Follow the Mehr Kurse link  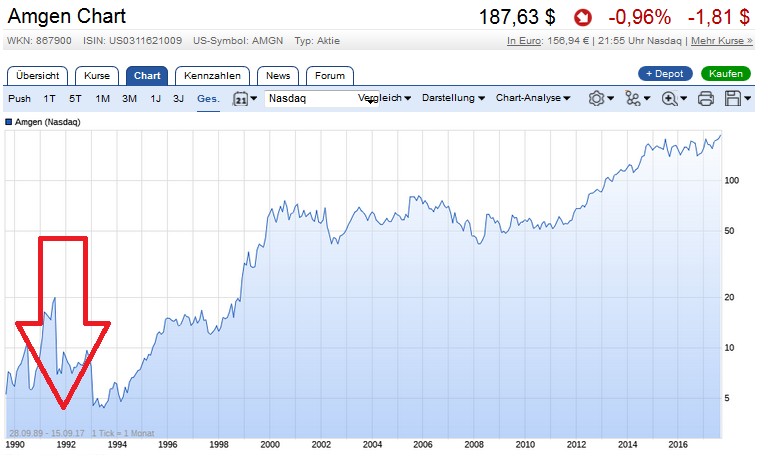click(x=722, y=41)
